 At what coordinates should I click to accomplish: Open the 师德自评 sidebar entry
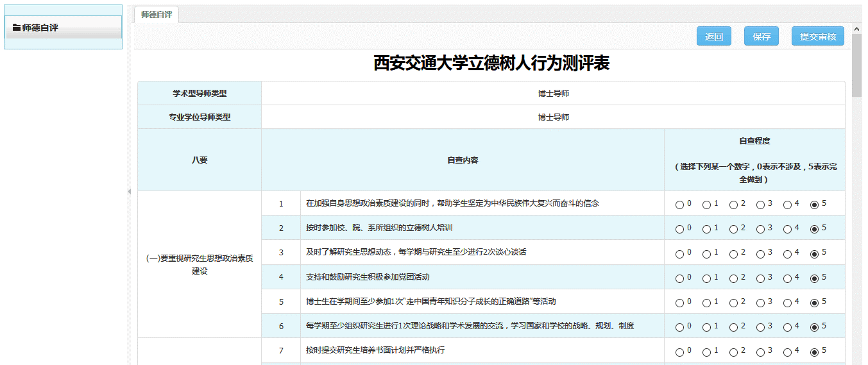64,28
